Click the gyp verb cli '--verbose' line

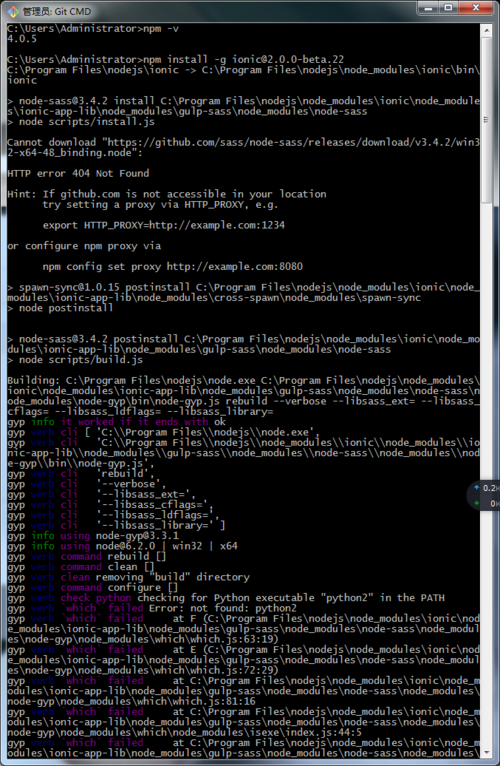click(87, 484)
